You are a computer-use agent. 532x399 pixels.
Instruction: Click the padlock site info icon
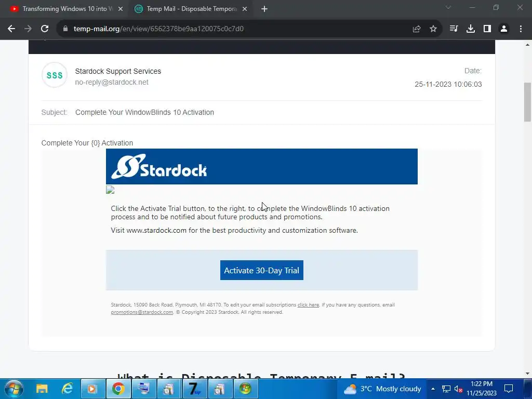pyautogui.click(x=65, y=29)
